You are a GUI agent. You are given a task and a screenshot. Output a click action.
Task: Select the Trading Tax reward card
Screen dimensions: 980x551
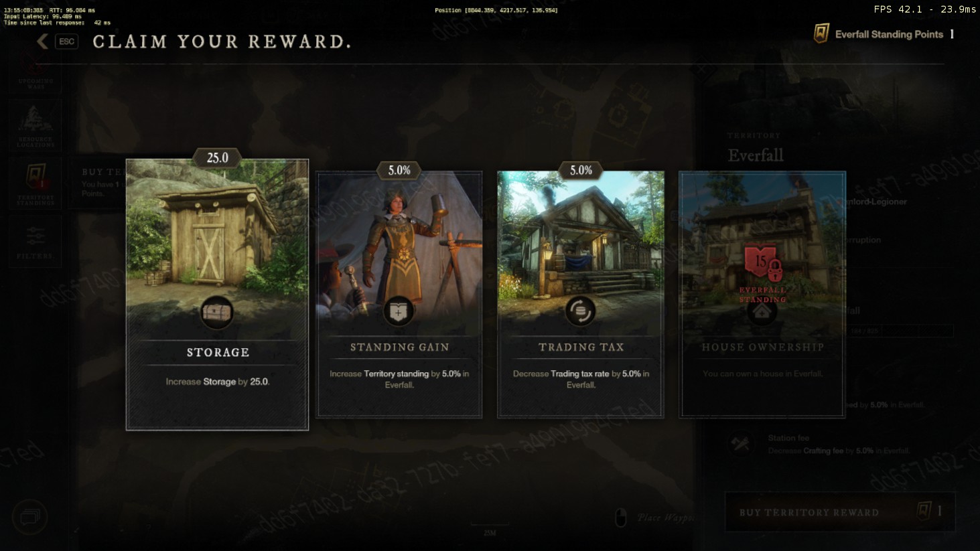581,295
